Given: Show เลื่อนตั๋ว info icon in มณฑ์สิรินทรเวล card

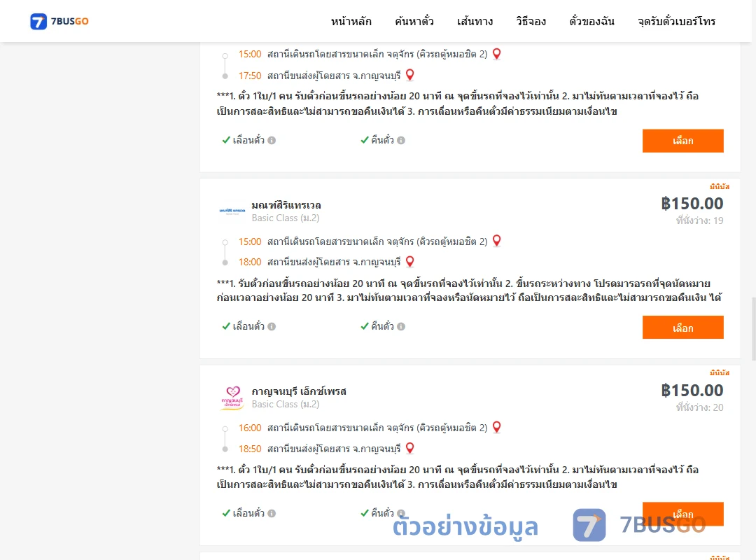Looking at the screenshot, I should 272,326.
